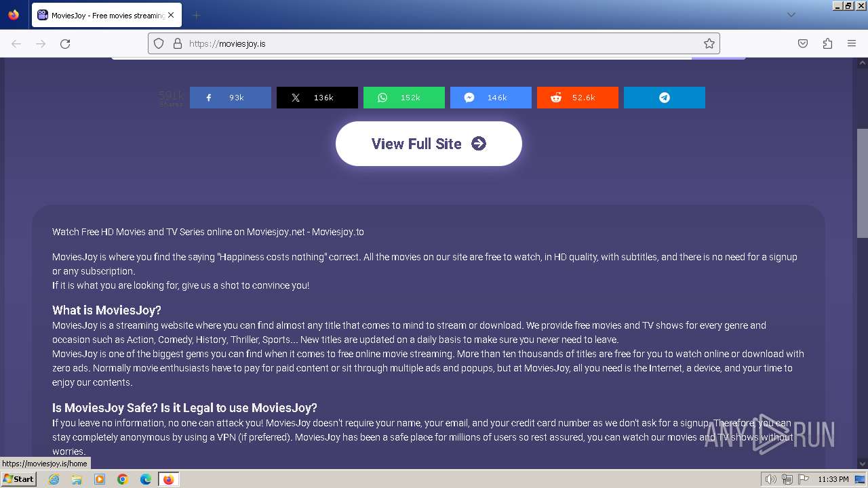List all tabs dropdown arrow

tap(791, 15)
